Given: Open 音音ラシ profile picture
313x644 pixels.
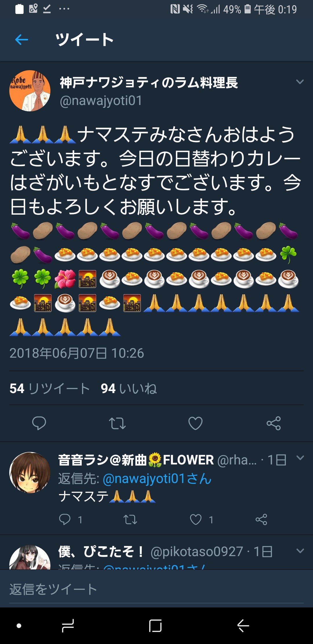Looking at the screenshot, I should [30, 473].
